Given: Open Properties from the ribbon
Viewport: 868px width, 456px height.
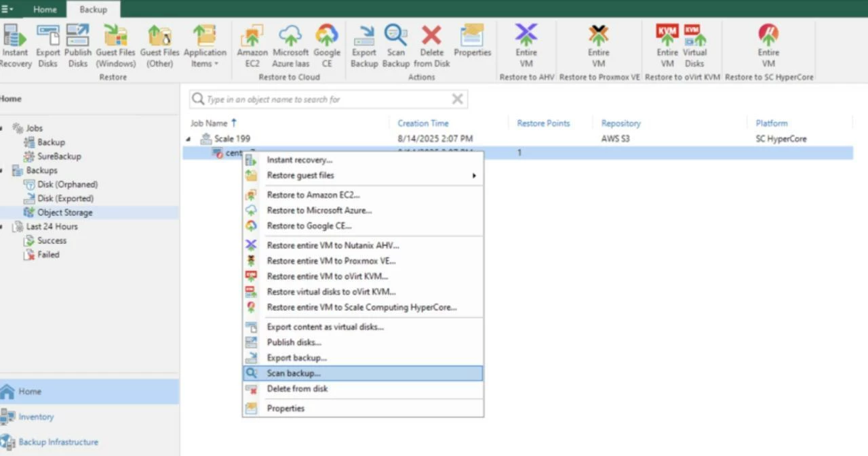Looking at the screenshot, I should (x=472, y=41).
